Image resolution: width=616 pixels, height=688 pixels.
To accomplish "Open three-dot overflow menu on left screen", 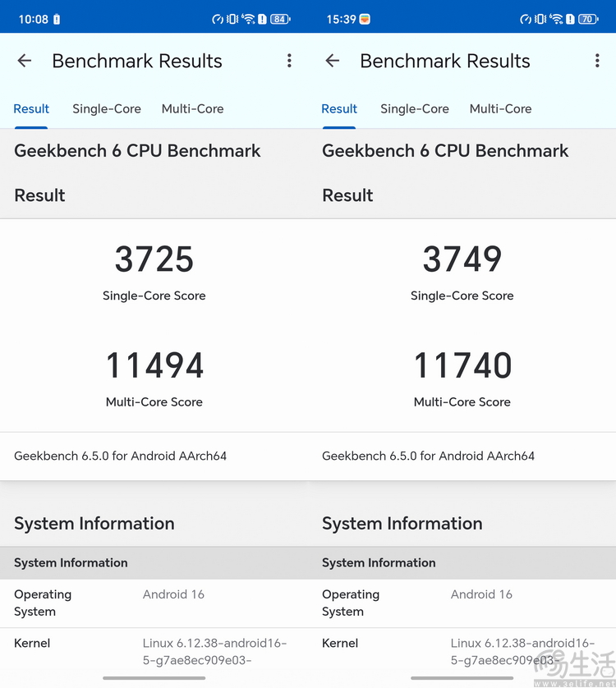I will [x=289, y=61].
